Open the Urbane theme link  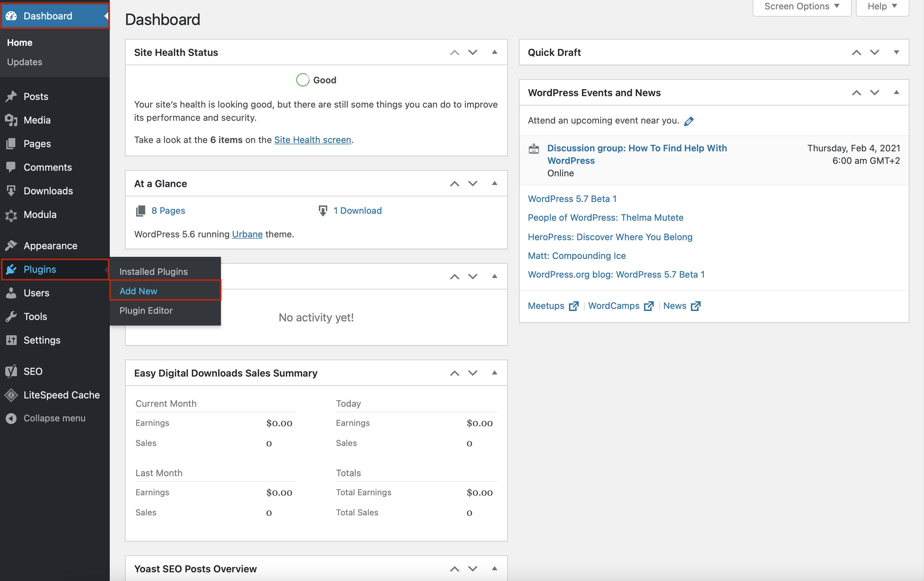[247, 234]
